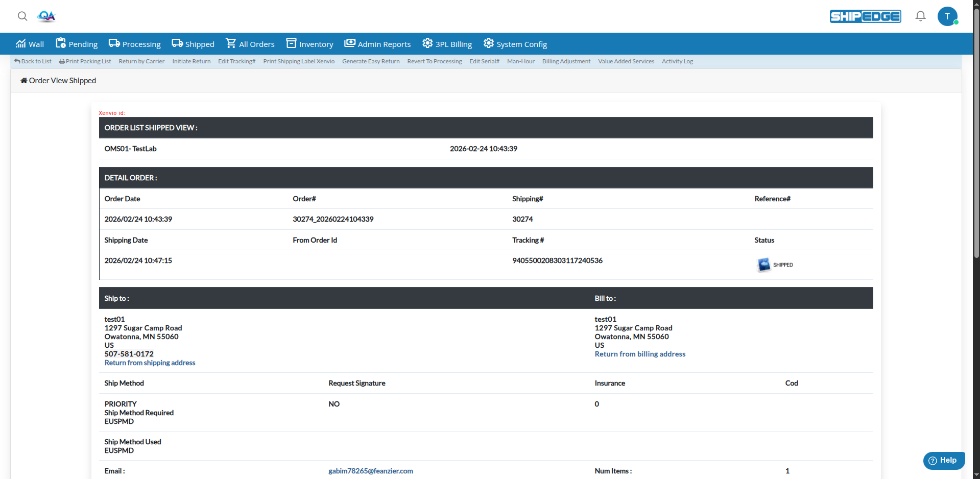Viewport: 980px width, 479px height.
Task: Click the QA logo icon
Action: click(x=46, y=16)
